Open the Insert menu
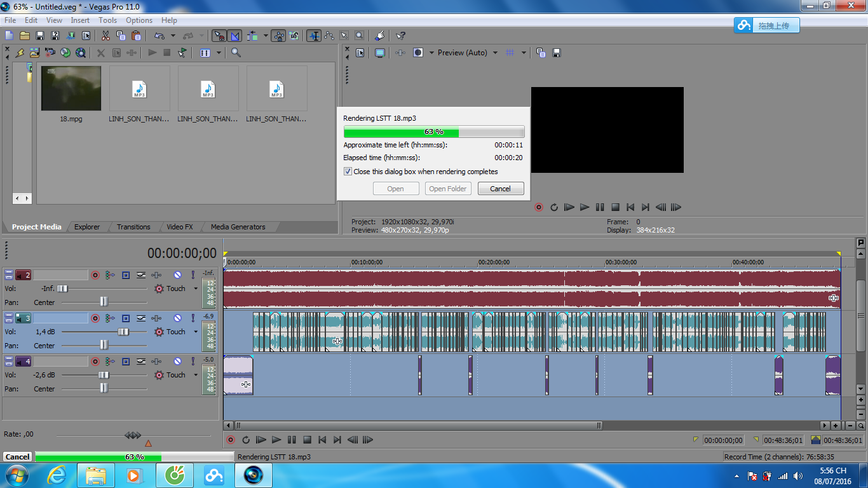The height and width of the screenshot is (488, 868). (80, 20)
